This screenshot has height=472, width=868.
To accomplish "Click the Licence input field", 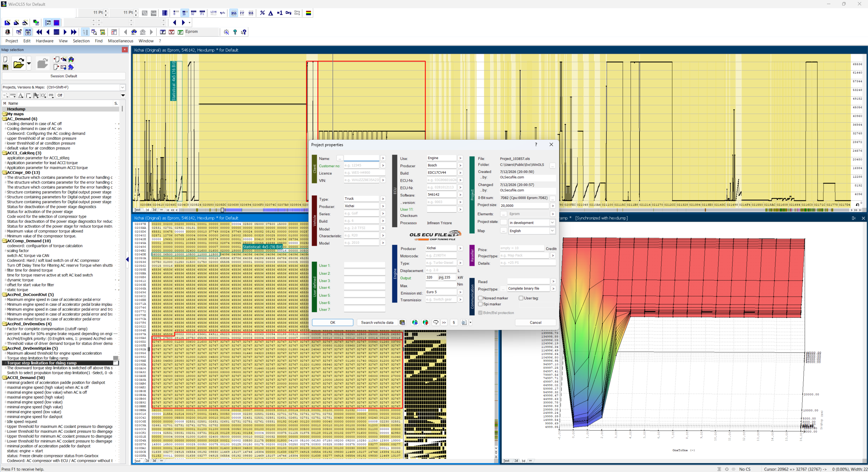I will point(364,173).
